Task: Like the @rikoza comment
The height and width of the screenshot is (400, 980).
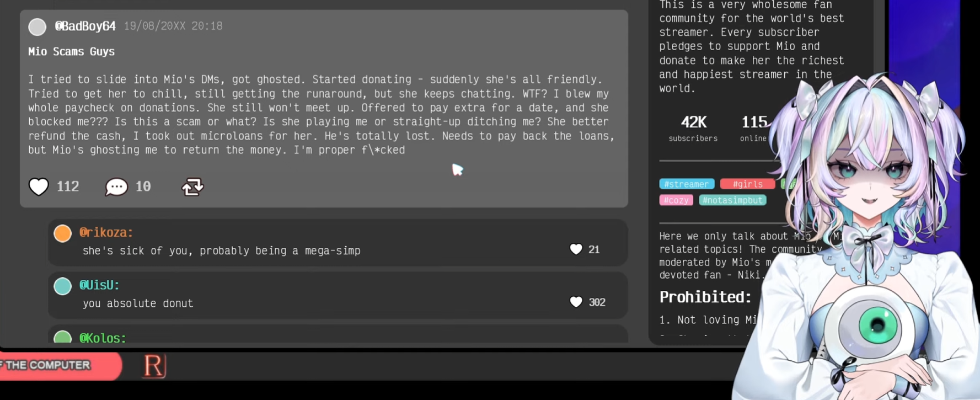Action: (x=576, y=249)
